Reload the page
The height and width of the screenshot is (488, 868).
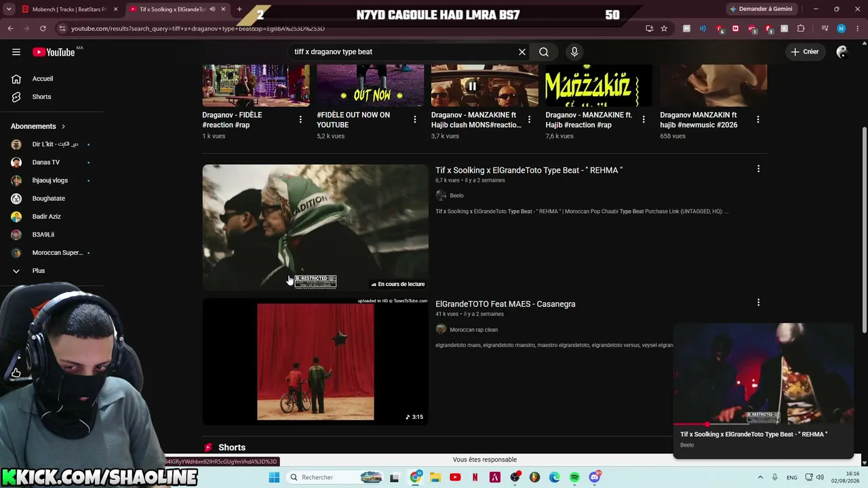point(43,28)
